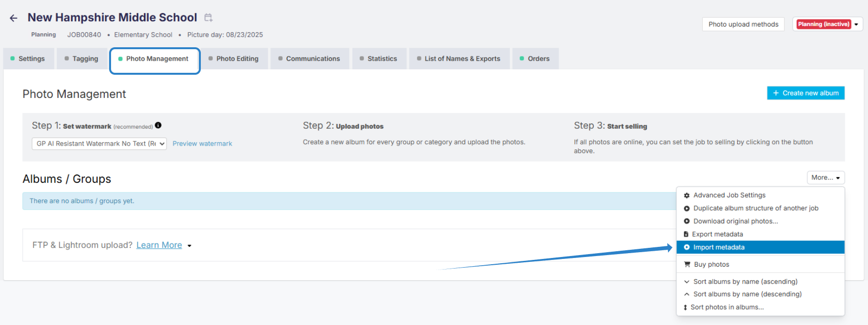Screen dimensions: 868x325
Task: Click the arrow icon next to Duplicate album structure
Action: (x=686, y=208)
